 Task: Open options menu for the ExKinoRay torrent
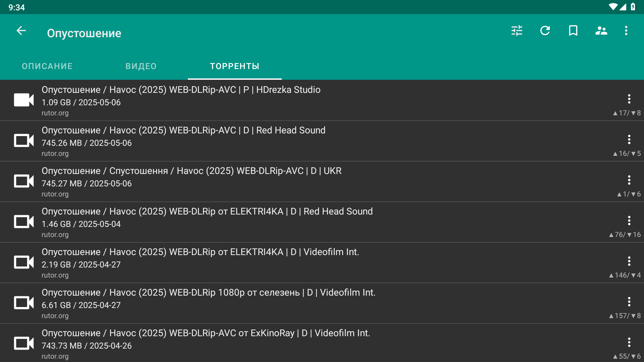tap(629, 342)
